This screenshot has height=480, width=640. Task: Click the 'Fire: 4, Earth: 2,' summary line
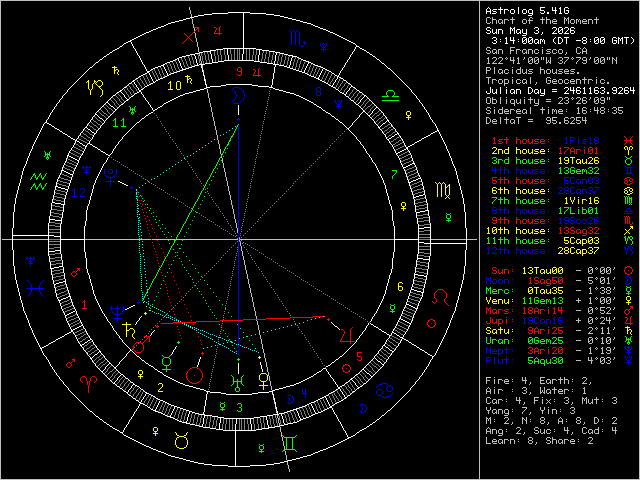[539, 381]
